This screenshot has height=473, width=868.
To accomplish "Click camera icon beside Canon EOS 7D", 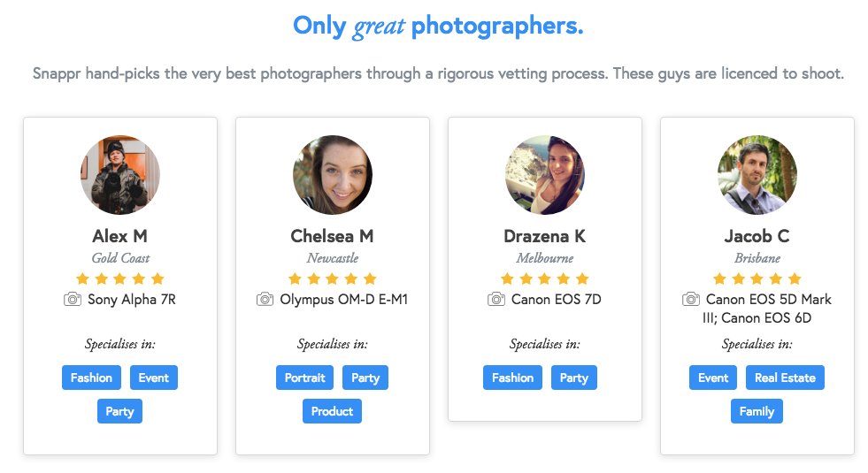I will pos(496,300).
